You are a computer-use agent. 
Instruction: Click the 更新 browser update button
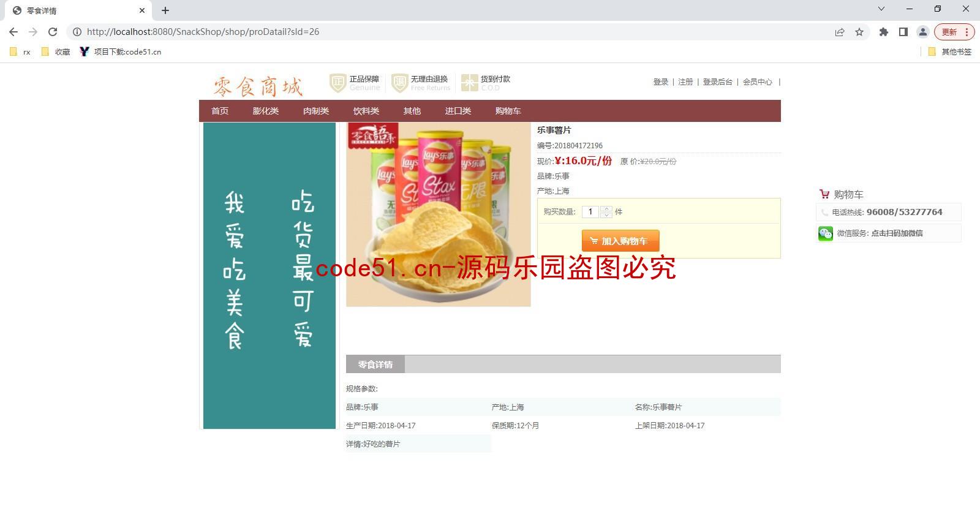(x=949, y=32)
